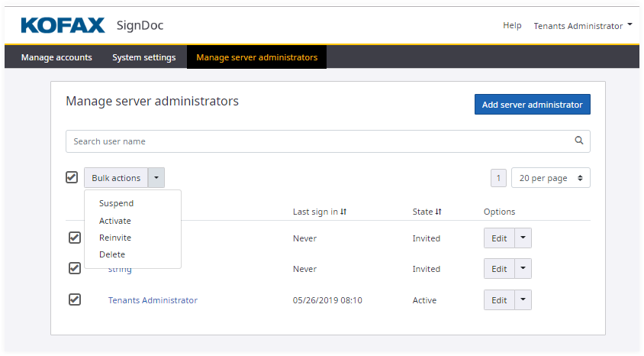
Task: Open options arrow next to Edit for Tenants Administrator row
Action: pyautogui.click(x=523, y=300)
